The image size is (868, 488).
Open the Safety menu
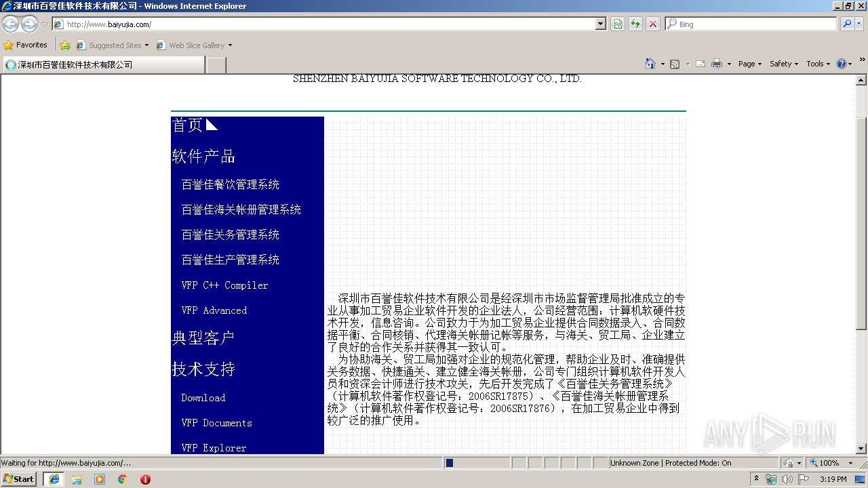[784, 64]
